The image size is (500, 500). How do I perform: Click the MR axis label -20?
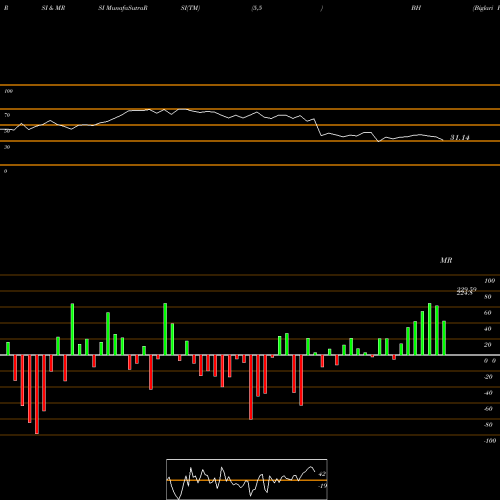(488, 377)
